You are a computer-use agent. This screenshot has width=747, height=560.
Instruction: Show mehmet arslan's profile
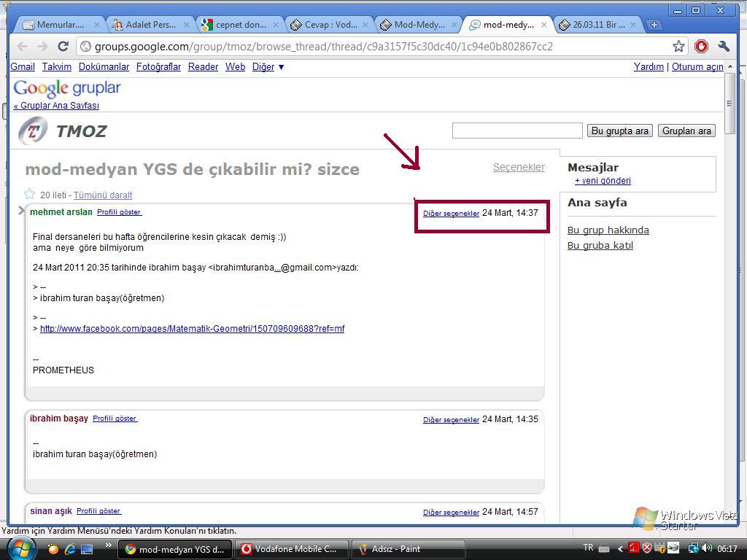pos(119,212)
